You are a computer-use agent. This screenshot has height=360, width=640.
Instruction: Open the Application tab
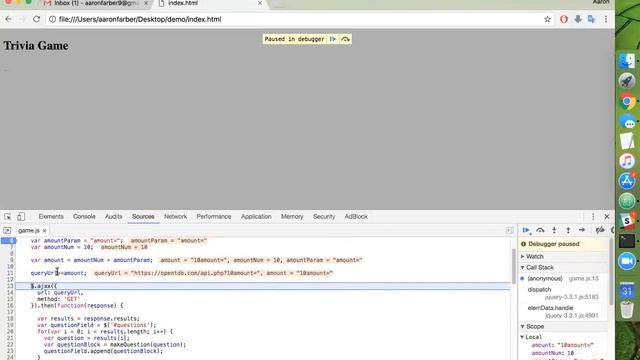[x=256, y=217]
